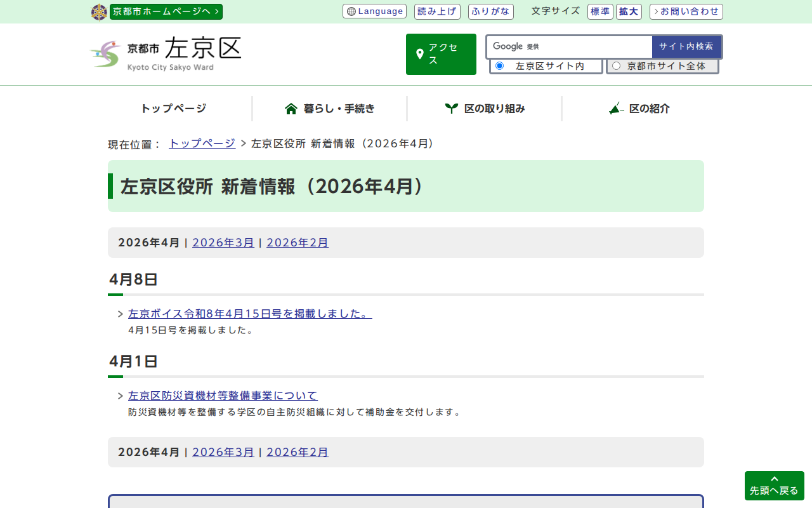Click the Sakyo Ward logo

166,54
